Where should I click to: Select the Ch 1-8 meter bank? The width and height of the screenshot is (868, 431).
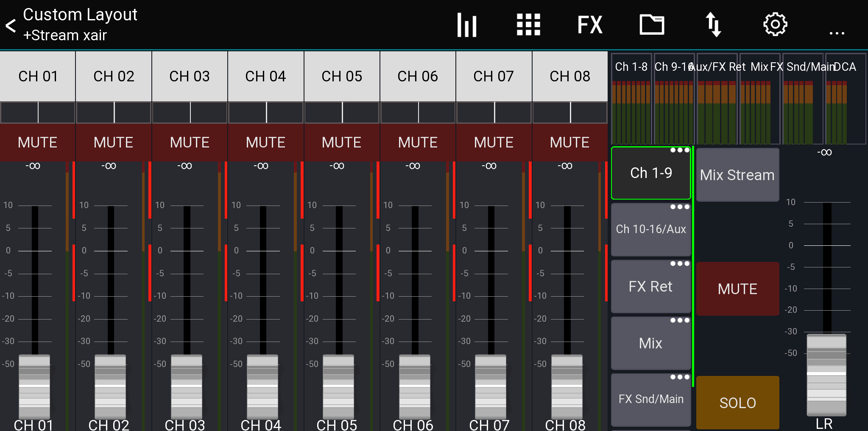click(x=631, y=99)
